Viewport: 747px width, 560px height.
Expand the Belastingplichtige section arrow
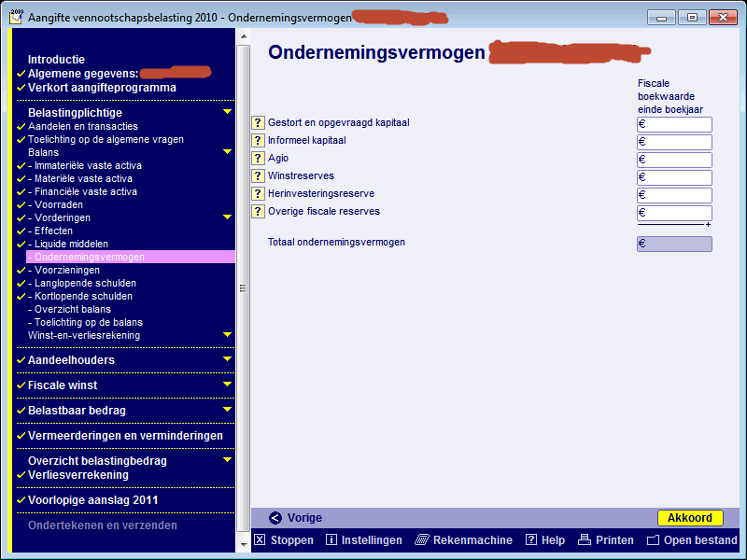(227, 113)
